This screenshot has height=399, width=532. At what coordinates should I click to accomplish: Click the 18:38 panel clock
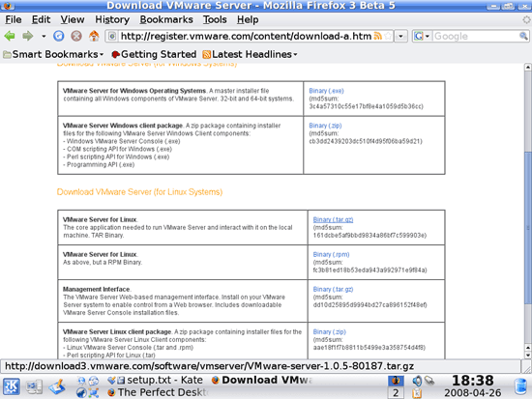(x=473, y=381)
